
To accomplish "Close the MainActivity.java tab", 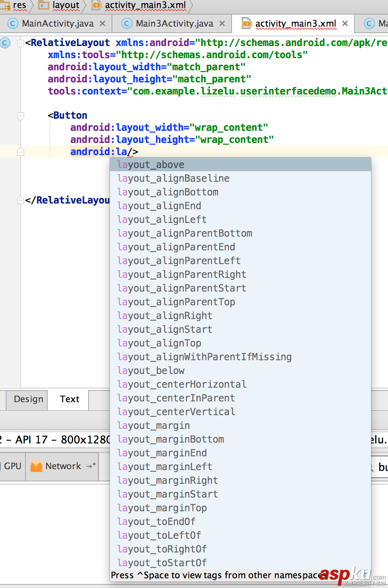I will coord(103,24).
